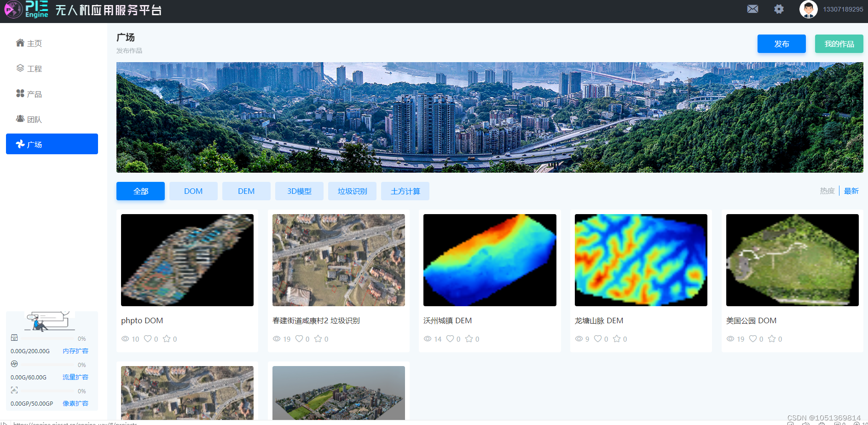868x425 pixels.
Task: Open the settings gear icon
Action: pos(779,9)
